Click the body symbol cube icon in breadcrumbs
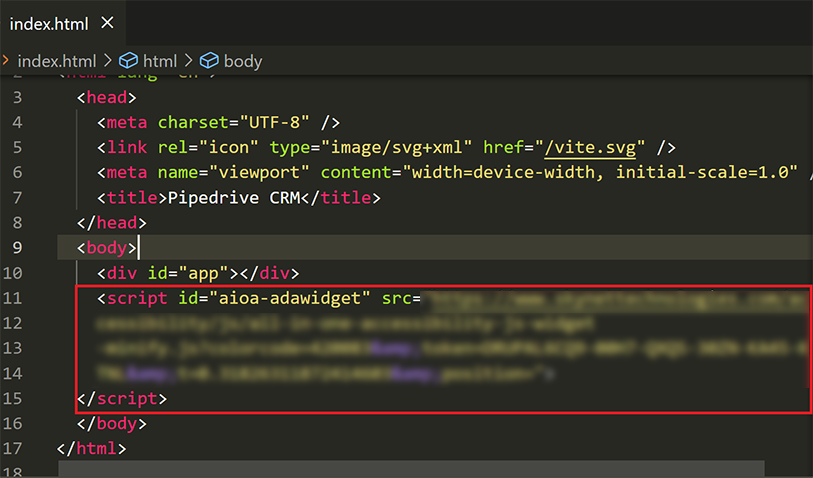 [209, 61]
